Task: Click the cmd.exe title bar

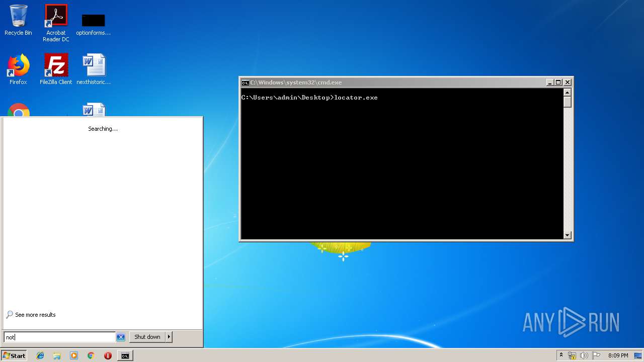Action: click(x=392, y=82)
